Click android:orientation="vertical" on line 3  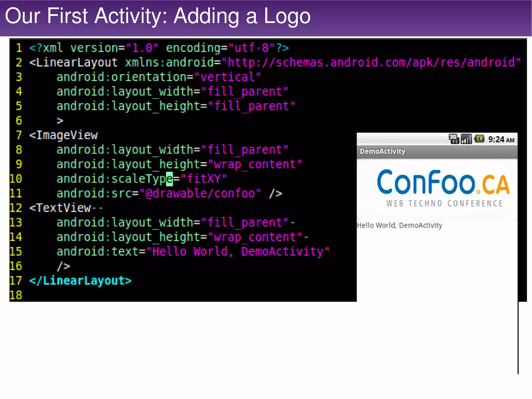[159, 77]
